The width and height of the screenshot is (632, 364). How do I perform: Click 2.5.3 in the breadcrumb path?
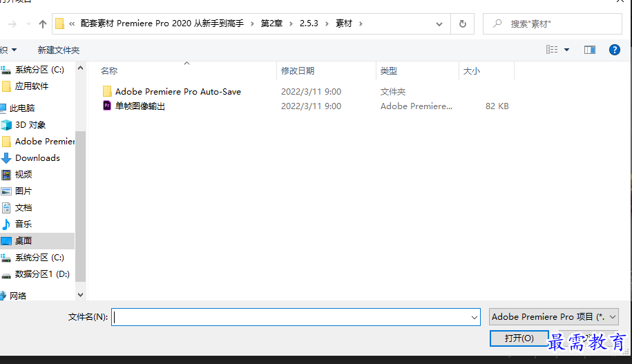point(309,23)
